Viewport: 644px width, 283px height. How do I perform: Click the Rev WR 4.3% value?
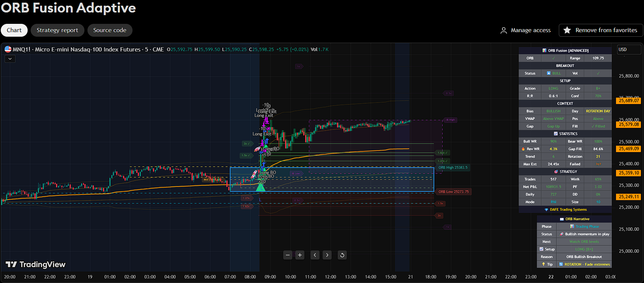click(554, 149)
